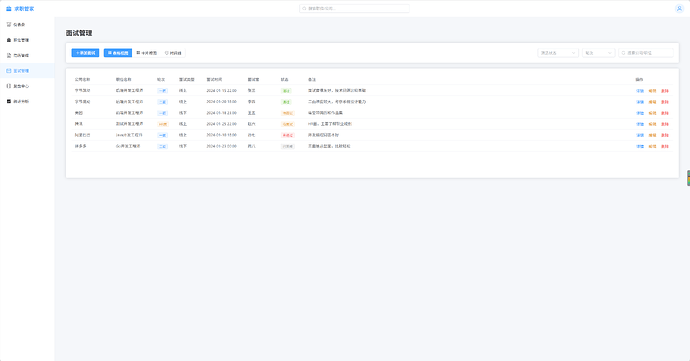
Task: Open details for the 拼多多 row
Action: pos(640,146)
